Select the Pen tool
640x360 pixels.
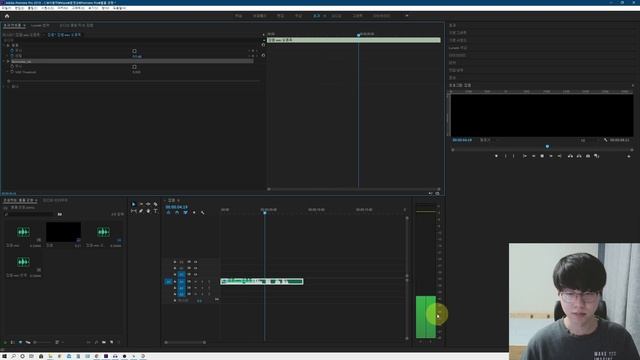click(x=141, y=211)
